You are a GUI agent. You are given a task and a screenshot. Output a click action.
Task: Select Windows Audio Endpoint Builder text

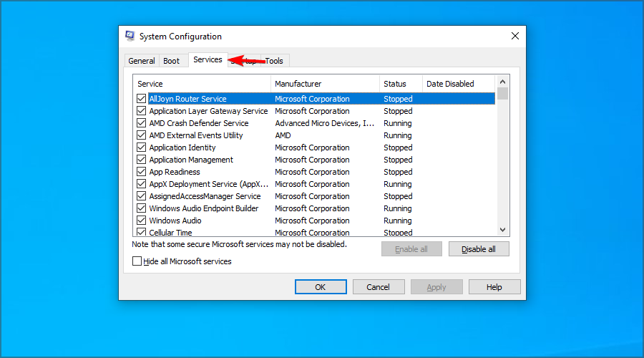click(x=204, y=208)
